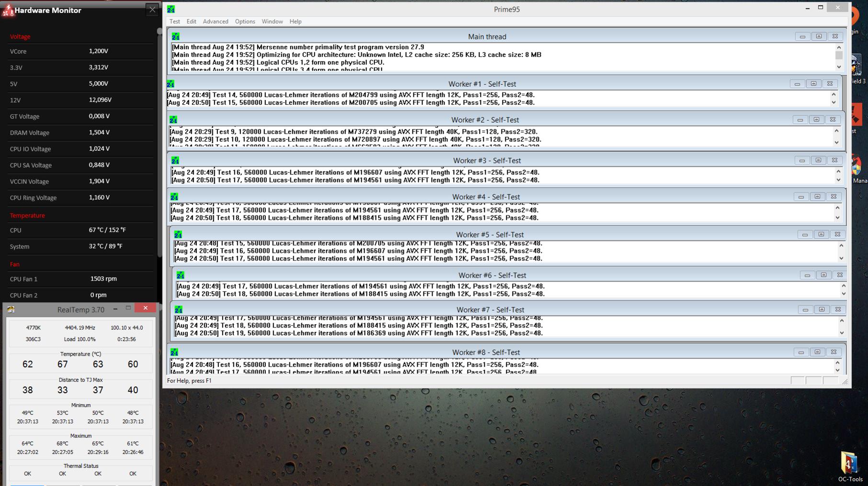Click the Worker #6 Self-Test window icon
The height and width of the screenshot is (486, 868).
[181, 275]
